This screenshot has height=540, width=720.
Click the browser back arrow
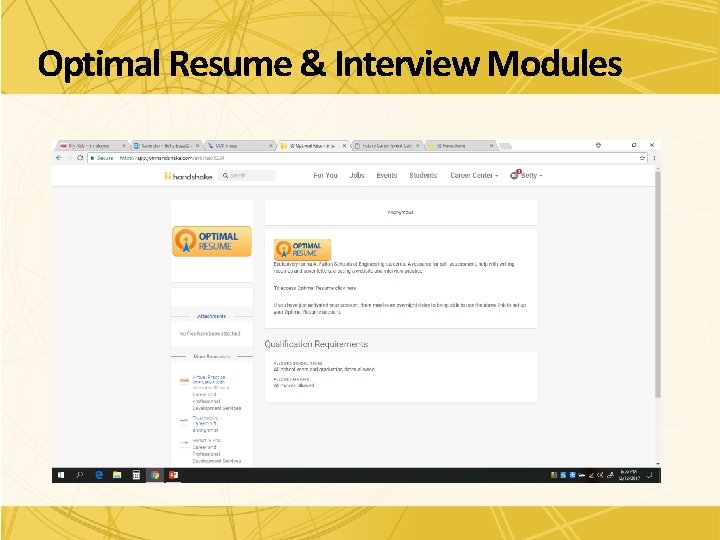tap(59, 158)
